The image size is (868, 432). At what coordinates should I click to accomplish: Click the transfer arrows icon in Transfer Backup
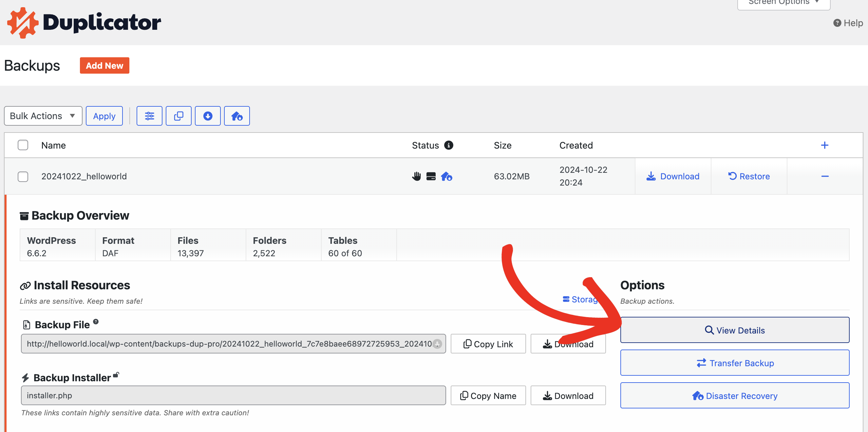(702, 363)
